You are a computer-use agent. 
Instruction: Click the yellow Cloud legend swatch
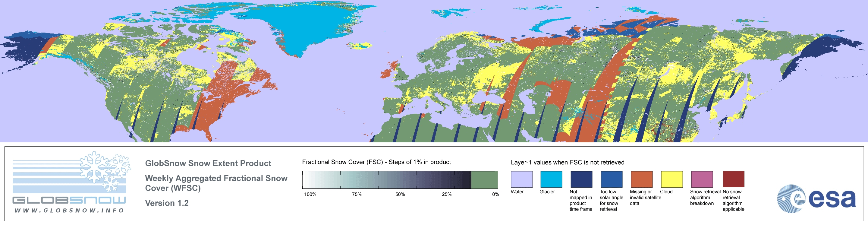671,179
